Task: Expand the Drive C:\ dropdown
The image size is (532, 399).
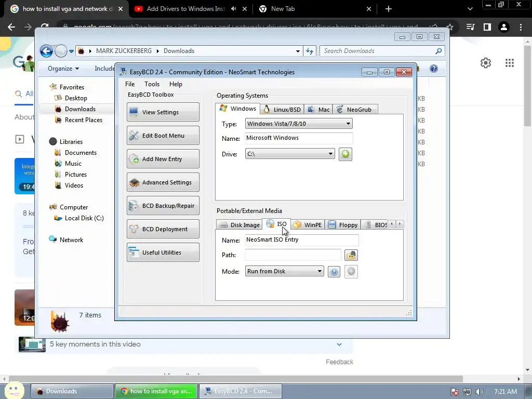Action: [x=290, y=154]
